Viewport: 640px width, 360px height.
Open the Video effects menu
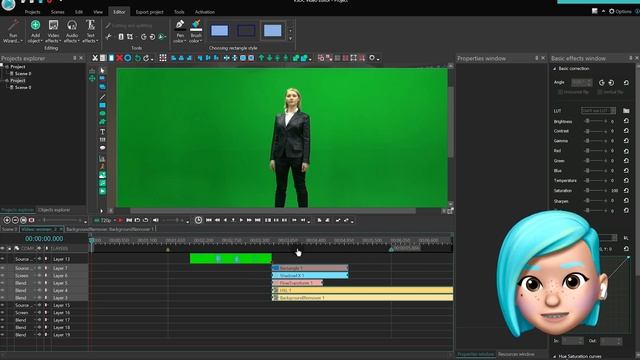[53, 31]
